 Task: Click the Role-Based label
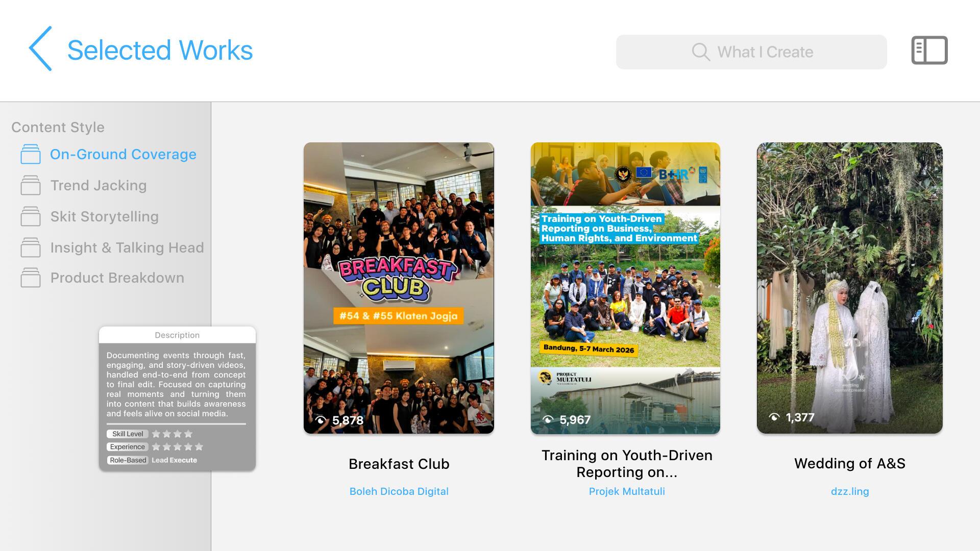[128, 460]
